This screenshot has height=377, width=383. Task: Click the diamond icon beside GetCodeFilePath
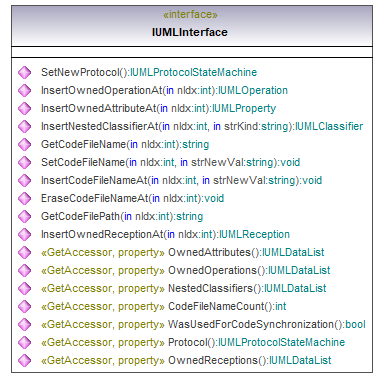(24, 216)
